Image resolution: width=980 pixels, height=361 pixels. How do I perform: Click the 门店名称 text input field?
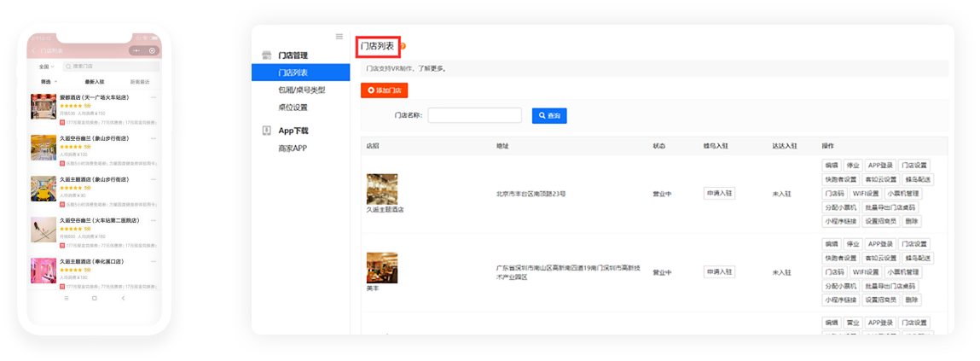[x=474, y=115]
